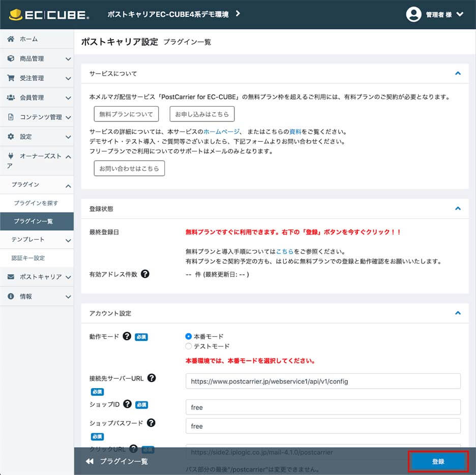Expand the 受注管理 menu chevron
Viewport: 476px width, 475px height.
coord(68,78)
